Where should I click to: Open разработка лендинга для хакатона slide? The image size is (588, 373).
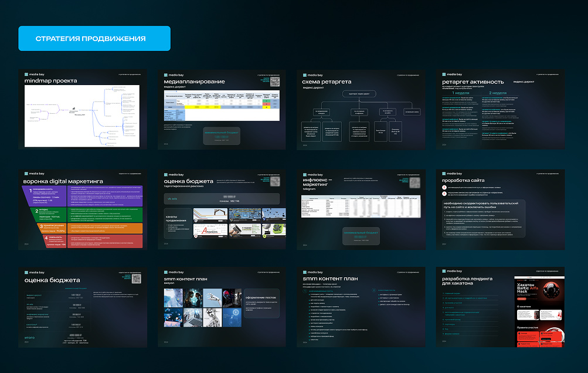[500, 307]
